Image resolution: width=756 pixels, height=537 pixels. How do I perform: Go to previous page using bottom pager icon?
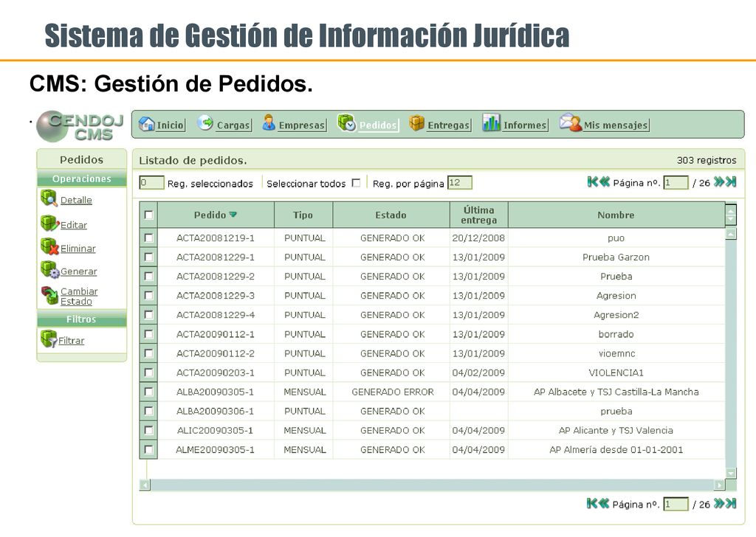coord(604,503)
